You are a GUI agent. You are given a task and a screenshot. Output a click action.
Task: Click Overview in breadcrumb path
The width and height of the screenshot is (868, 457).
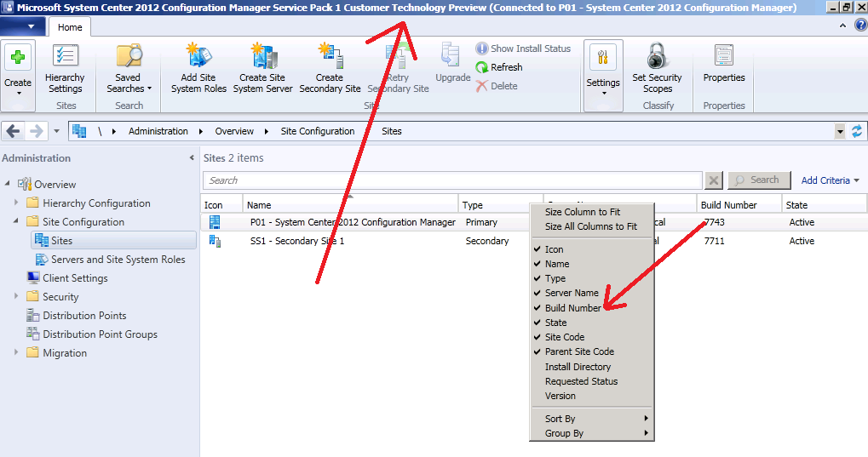click(x=234, y=131)
